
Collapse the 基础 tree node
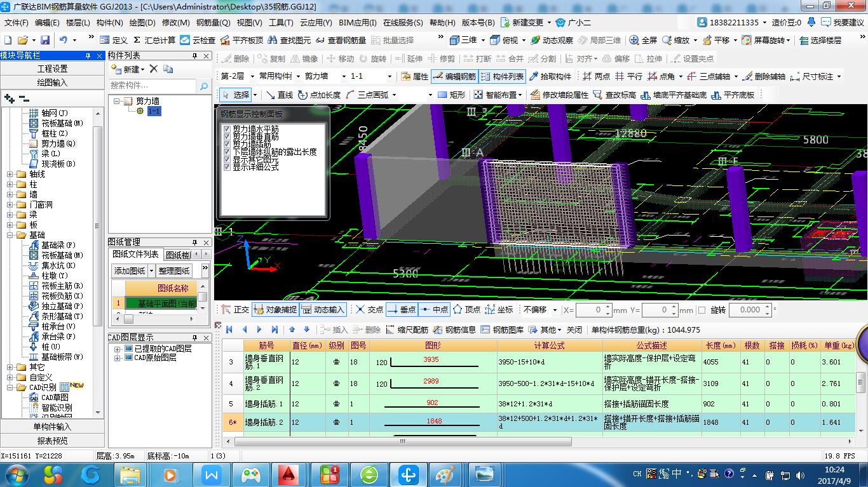click(10, 235)
